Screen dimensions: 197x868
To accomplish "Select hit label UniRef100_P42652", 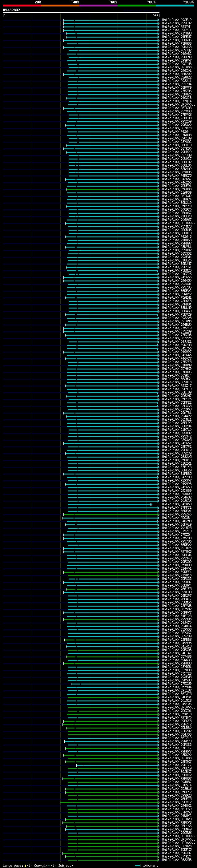I will [176, 443].
